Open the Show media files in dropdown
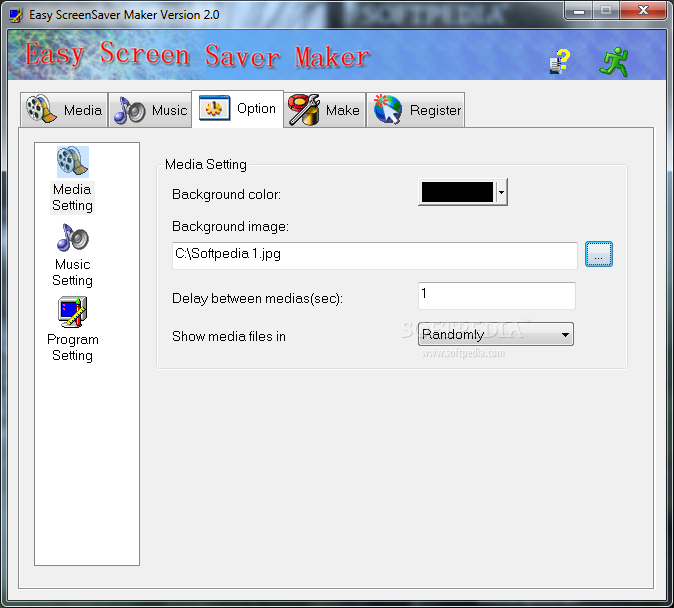Viewport: 674px width, 608px height. tap(496, 334)
